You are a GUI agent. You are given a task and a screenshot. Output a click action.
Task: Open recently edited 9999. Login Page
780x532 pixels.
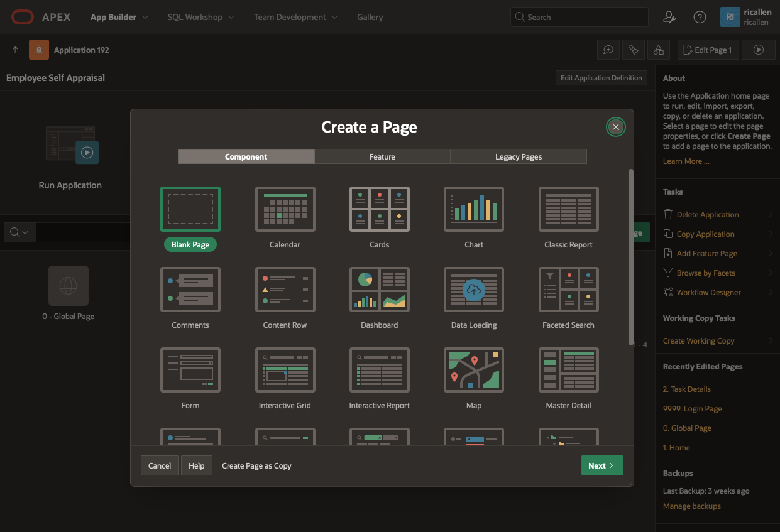point(692,408)
